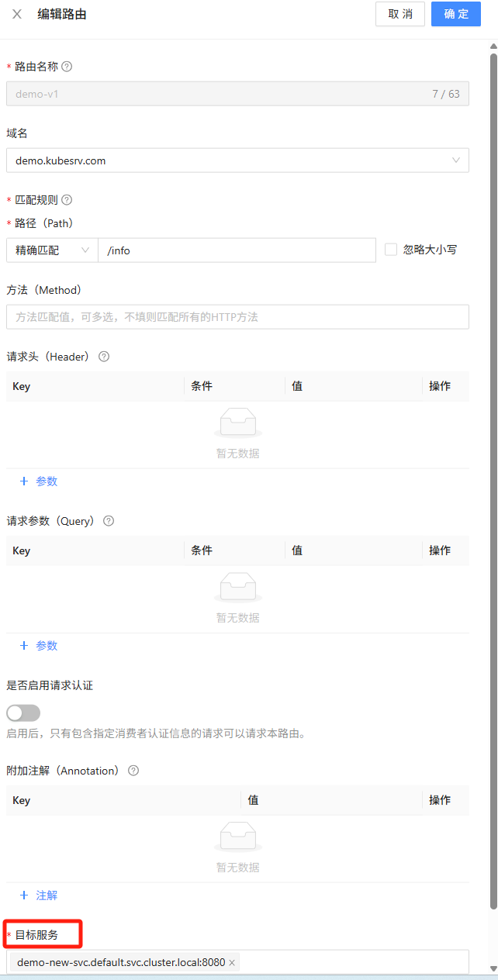
Task: Click the 路由名称 field showing demo-v1
Action: 237,94
